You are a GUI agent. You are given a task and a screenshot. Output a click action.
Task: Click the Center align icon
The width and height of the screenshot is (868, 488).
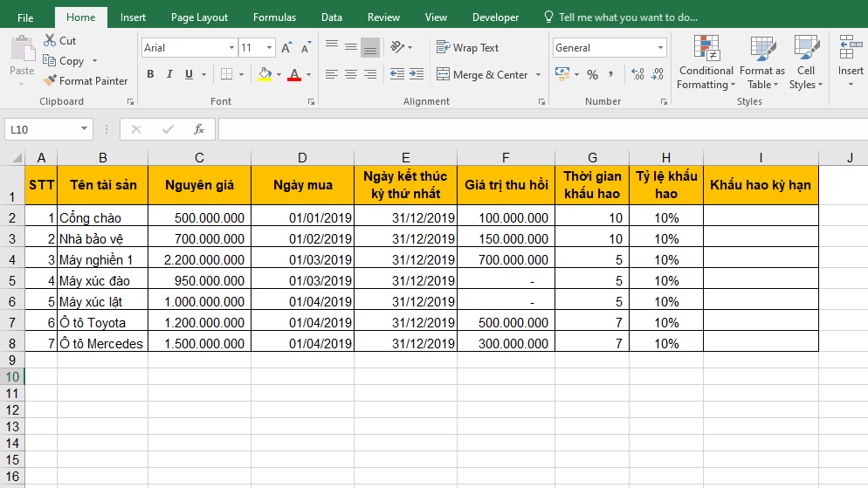point(351,75)
